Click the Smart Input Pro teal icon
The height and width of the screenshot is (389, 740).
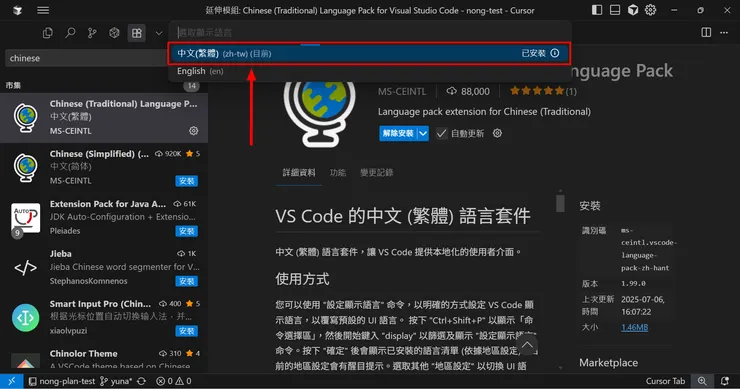[x=25, y=318]
